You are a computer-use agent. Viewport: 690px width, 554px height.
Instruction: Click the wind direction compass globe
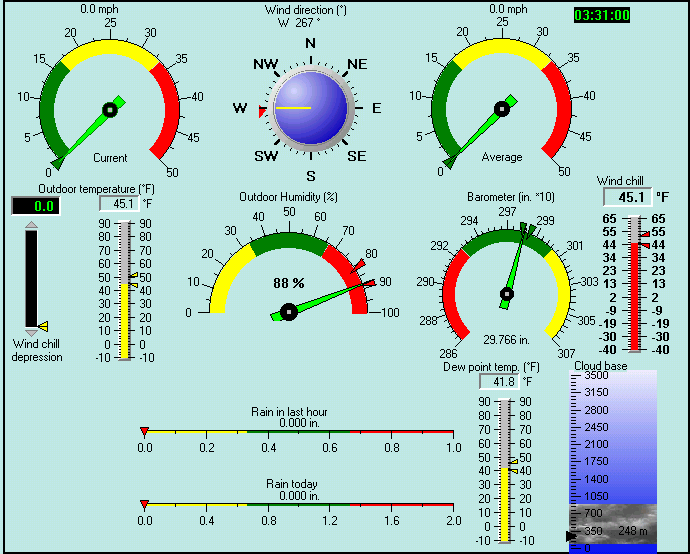pos(311,107)
